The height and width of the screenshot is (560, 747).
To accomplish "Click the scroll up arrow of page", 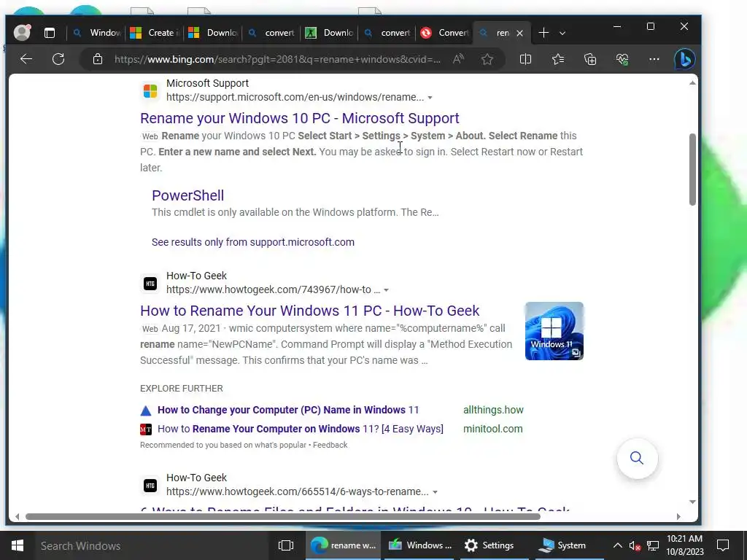I will pyautogui.click(x=692, y=83).
